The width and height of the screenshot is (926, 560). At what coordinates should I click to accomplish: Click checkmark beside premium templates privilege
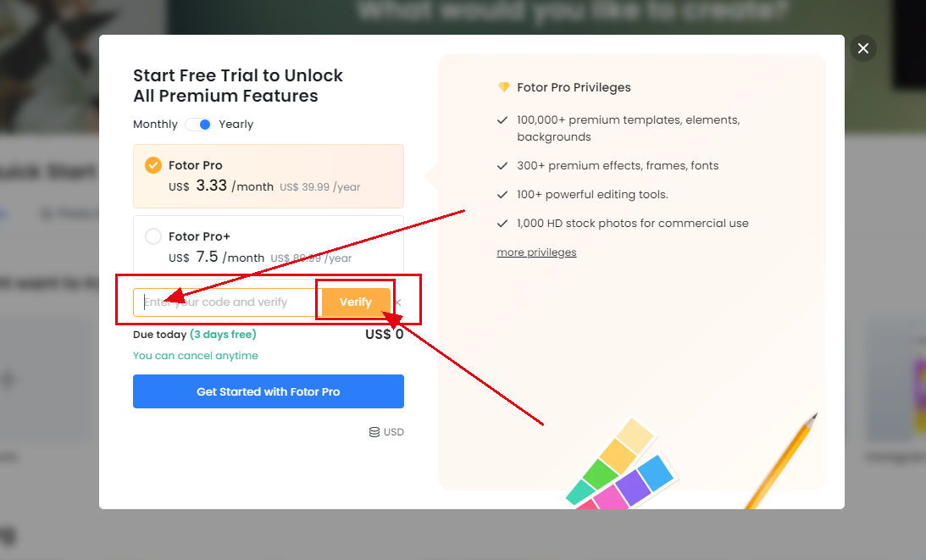(x=502, y=120)
